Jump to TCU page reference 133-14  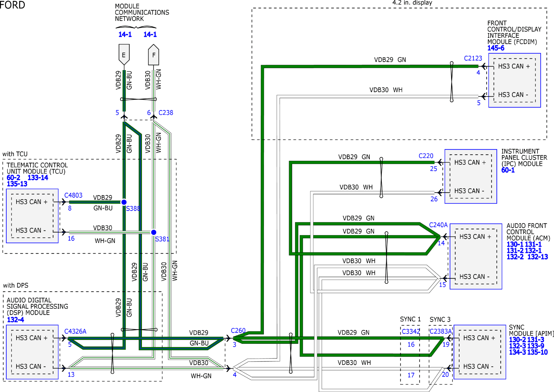pyautogui.click(x=38, y=178)
